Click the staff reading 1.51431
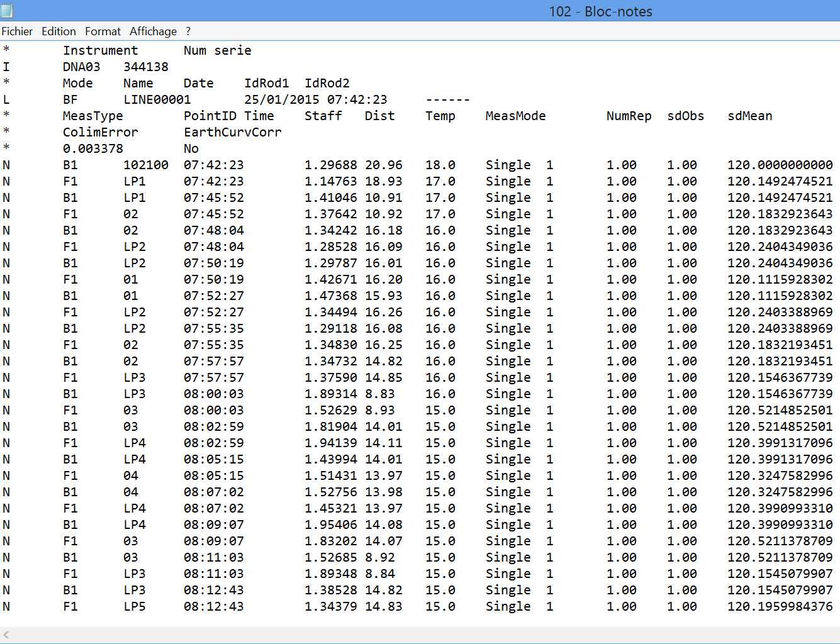This screenshot has width=840, height=644. (331, 475)
